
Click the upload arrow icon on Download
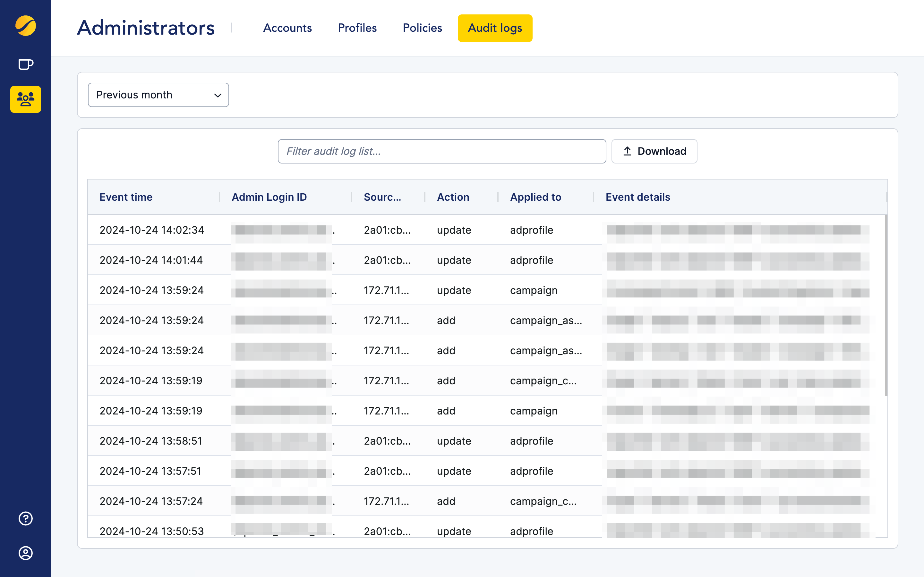[x=627, y=151]
